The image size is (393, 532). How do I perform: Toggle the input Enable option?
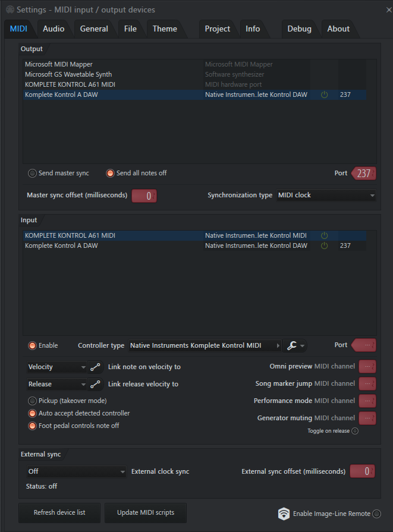(x=32, y=345)
